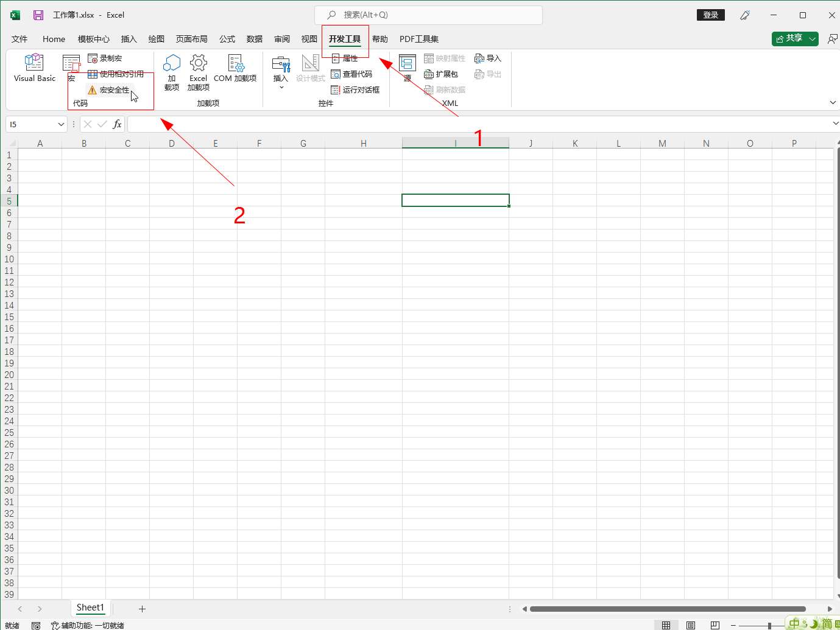
Task: Switch to the 视图 tab
Action: pyautogui.click(x=309, y=39)
